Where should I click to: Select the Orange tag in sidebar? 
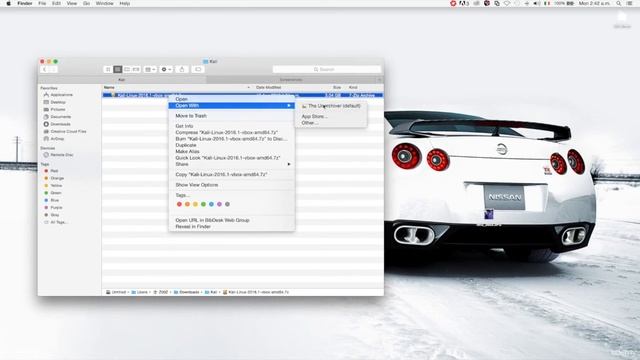[x=57, y=178]
